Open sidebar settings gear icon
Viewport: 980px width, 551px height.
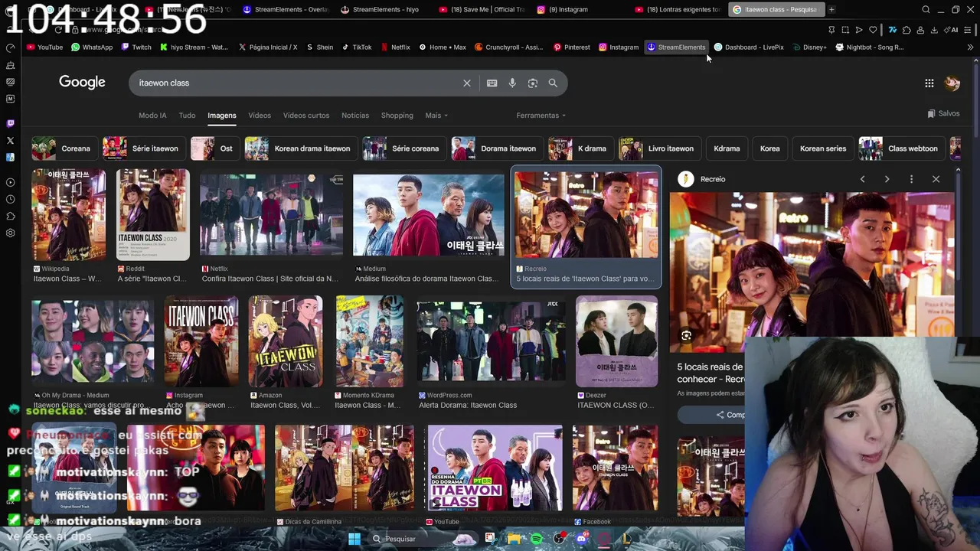tap(10, 233)
